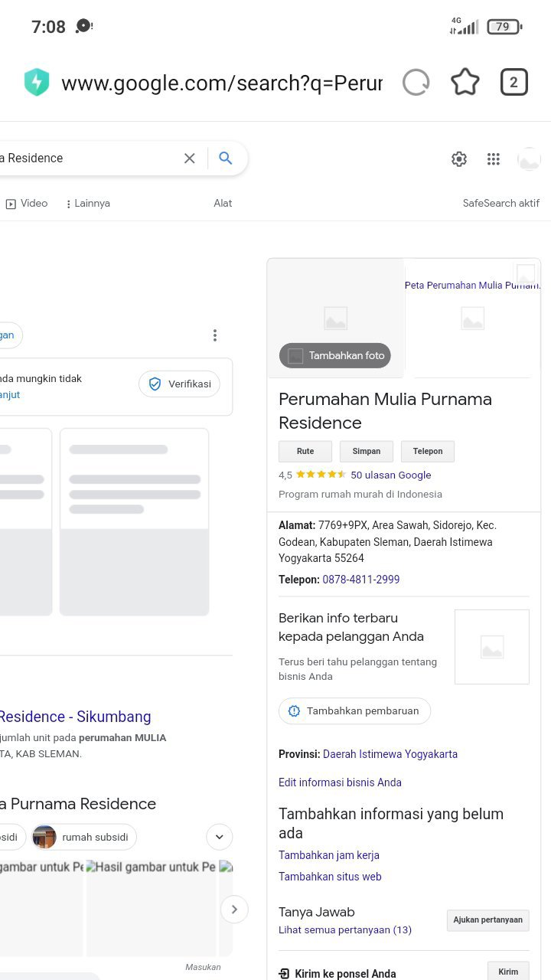This screenshot has width=551, height=980.
Task: Open Google settings gear icon
Action: pyautogui.click(x=459, y=159)
